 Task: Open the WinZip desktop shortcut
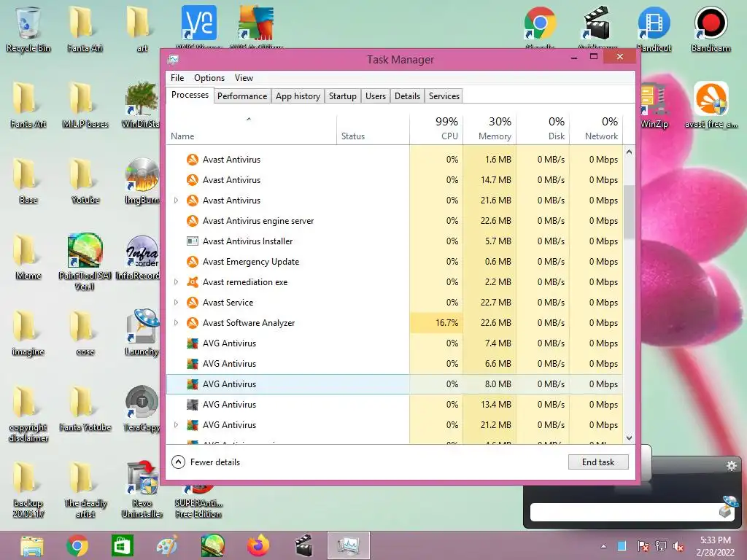(654, 105)
